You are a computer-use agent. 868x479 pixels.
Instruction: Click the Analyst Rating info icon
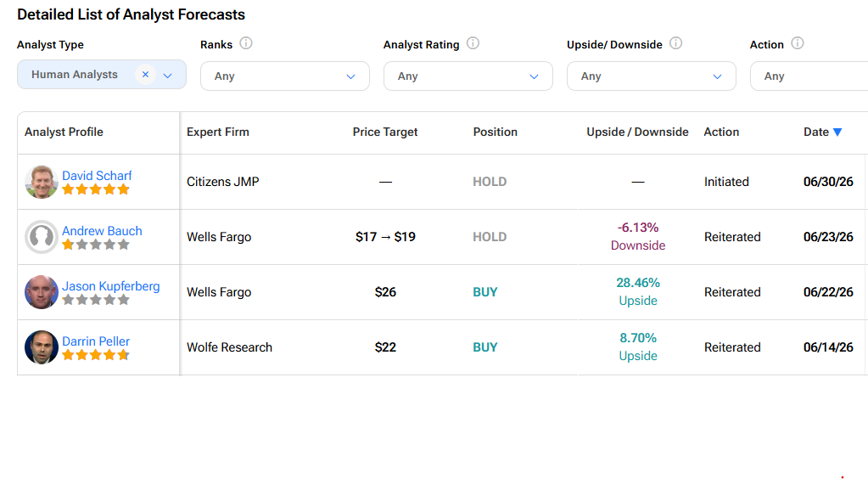point(473,43)
